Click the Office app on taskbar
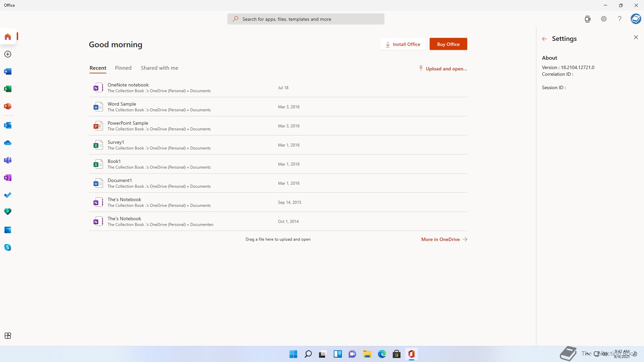The image size is (644, 362). click(411, 354)
